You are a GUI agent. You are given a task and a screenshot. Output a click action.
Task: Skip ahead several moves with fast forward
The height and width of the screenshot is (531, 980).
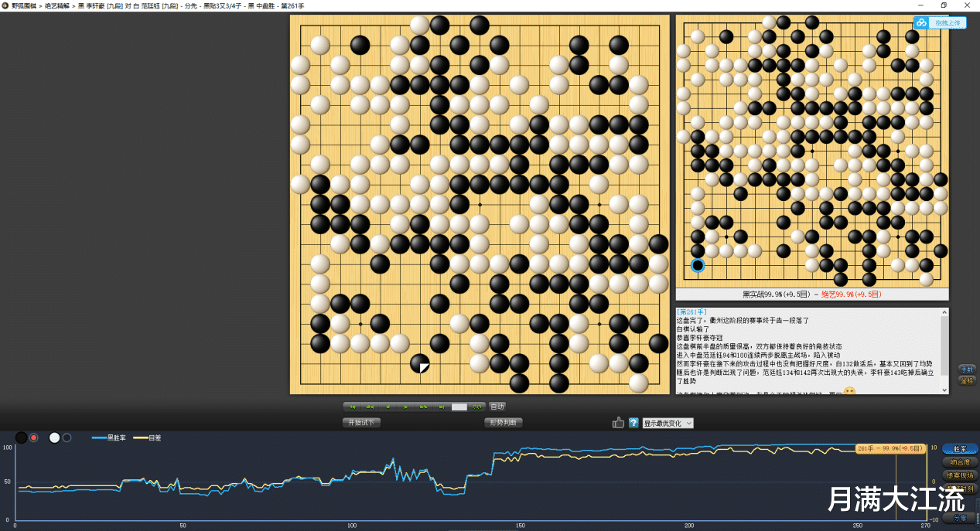424,407
